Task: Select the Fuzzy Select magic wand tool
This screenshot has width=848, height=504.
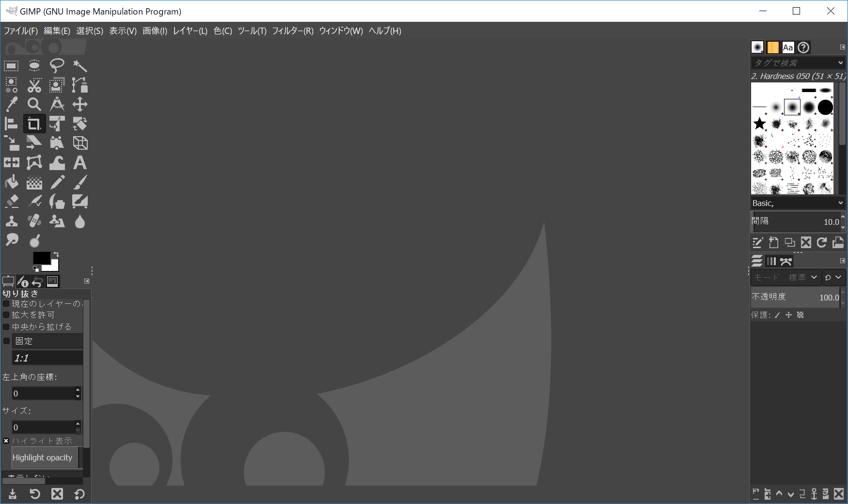Action: coord(80,65)
